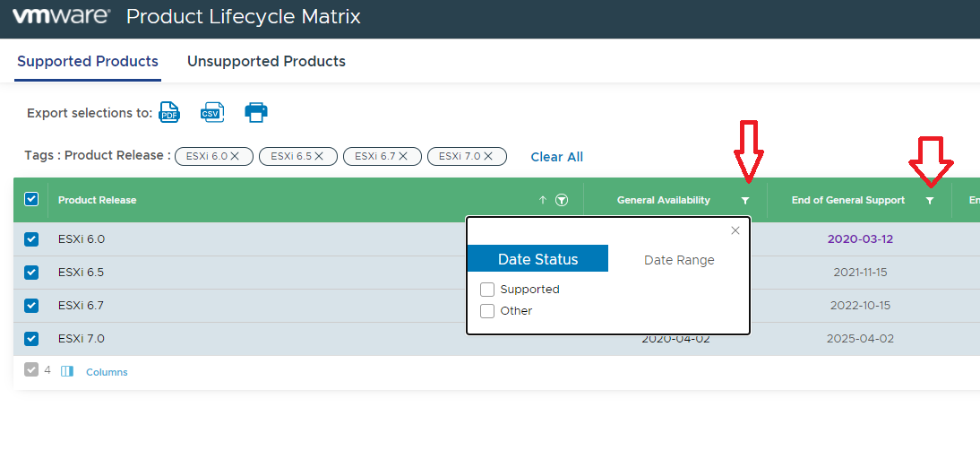Check the Supported date status option

point(487,290)
